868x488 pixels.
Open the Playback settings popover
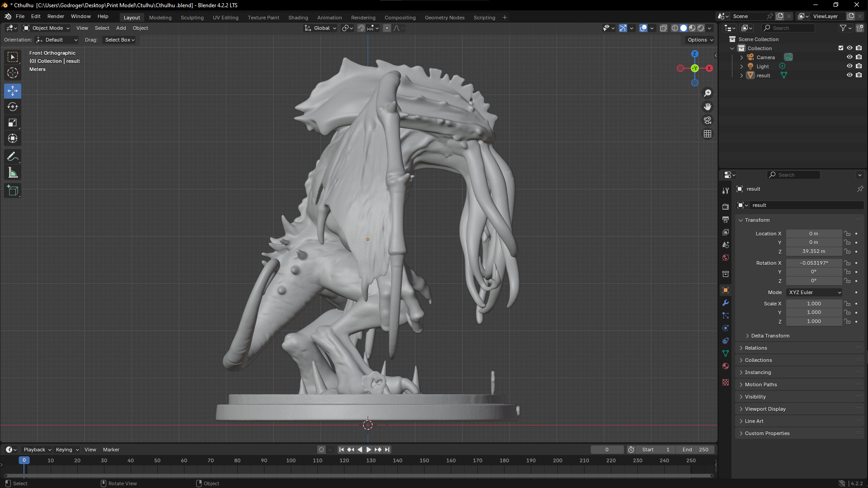(37, 450)
